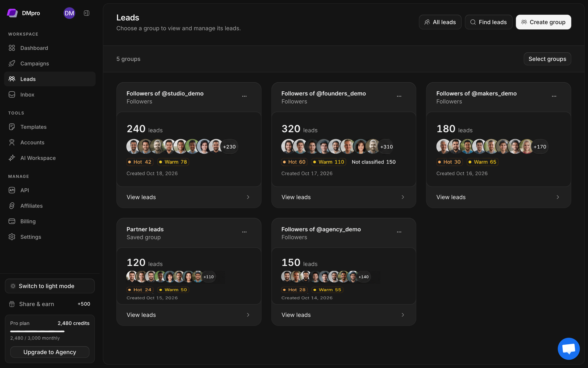Screen dimensions: 588x368
Task: Click Not classified 150 label
Action: [374, 162]
